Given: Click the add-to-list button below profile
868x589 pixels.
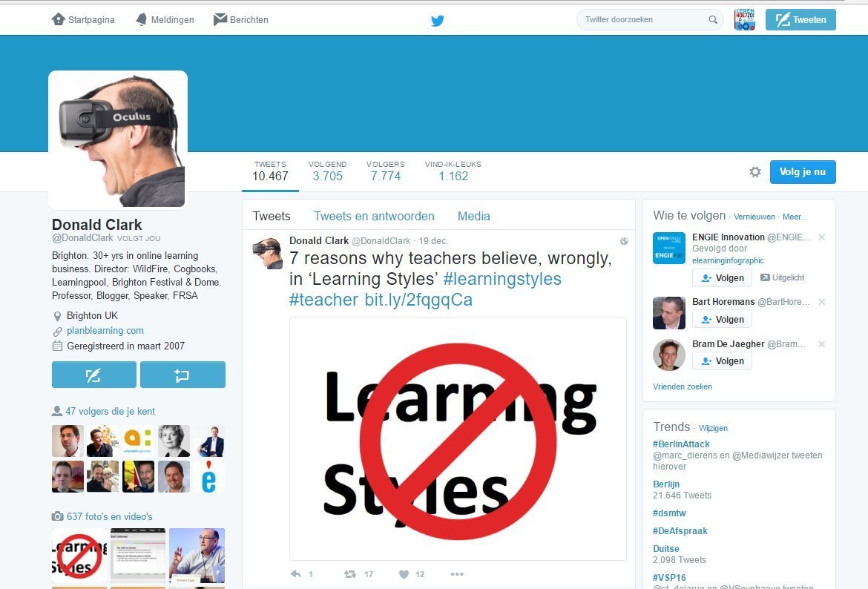Looking at the screenshot, I should point(183,375).
